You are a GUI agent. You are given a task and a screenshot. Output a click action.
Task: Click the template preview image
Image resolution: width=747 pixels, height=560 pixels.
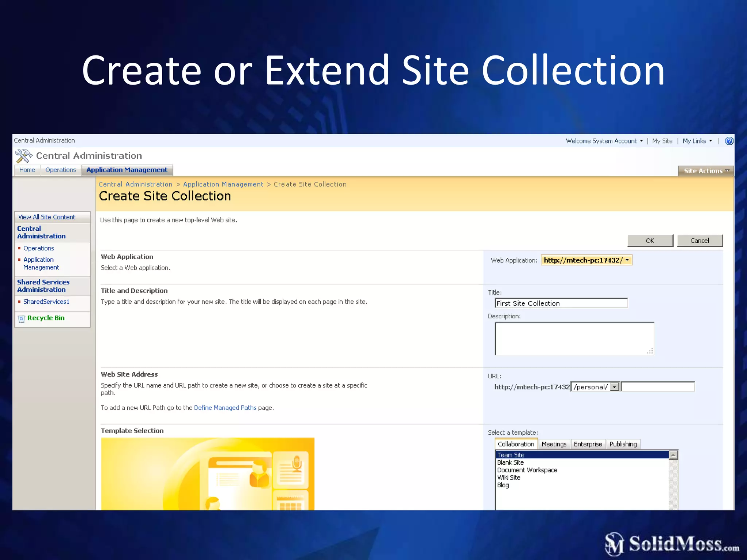(208, 473)
